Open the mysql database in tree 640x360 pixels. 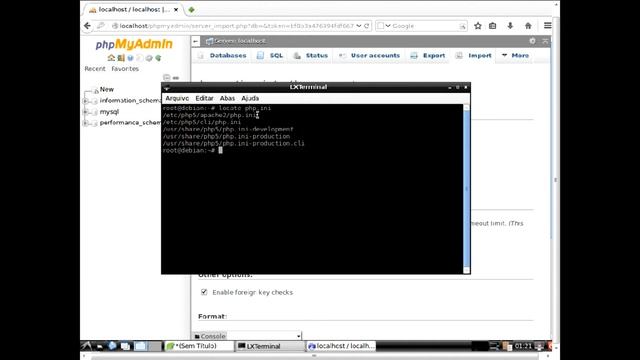pyautogui.click(x=109, y=112)
